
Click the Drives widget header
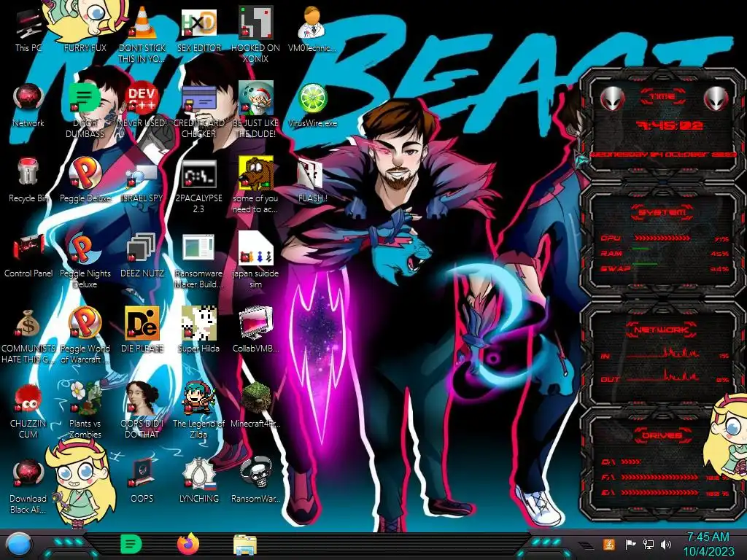click(661, 435)
